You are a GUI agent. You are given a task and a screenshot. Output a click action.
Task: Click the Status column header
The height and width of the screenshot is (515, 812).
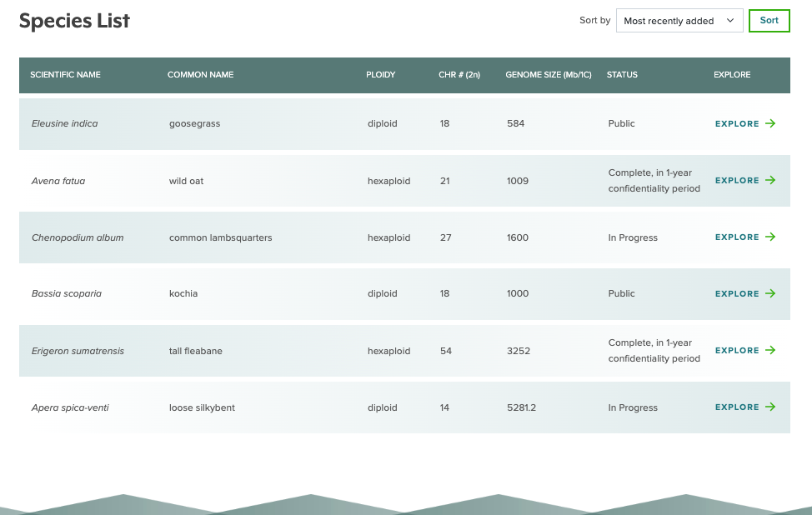coord(622,75)
